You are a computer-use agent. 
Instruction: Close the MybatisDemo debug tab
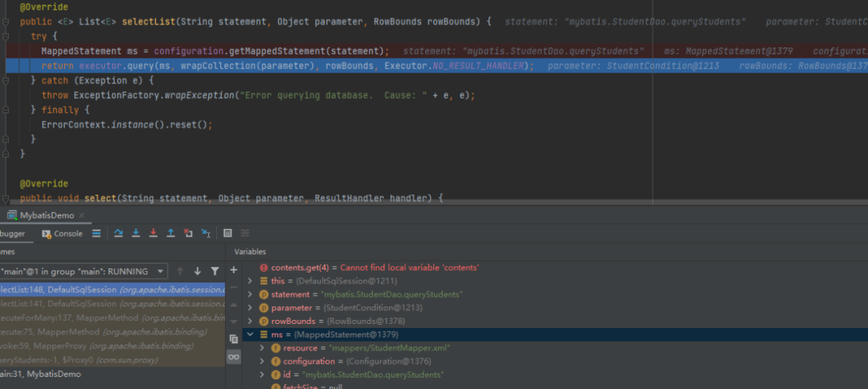[x=81, y=215]
